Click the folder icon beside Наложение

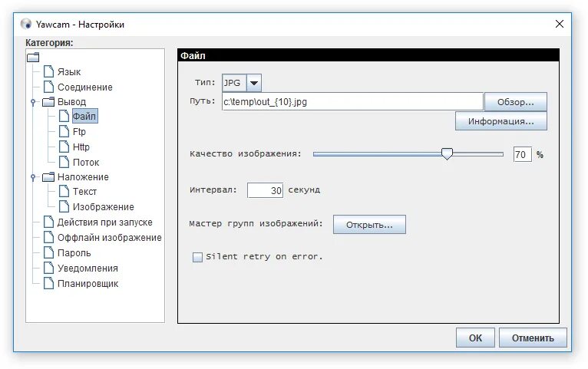[x=48, y=176]
